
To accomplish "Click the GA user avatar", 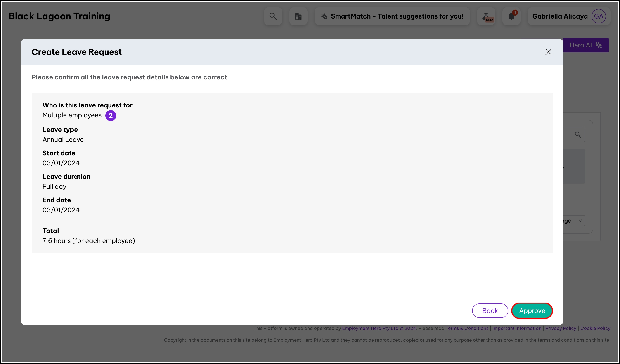I will coord(598,16).
